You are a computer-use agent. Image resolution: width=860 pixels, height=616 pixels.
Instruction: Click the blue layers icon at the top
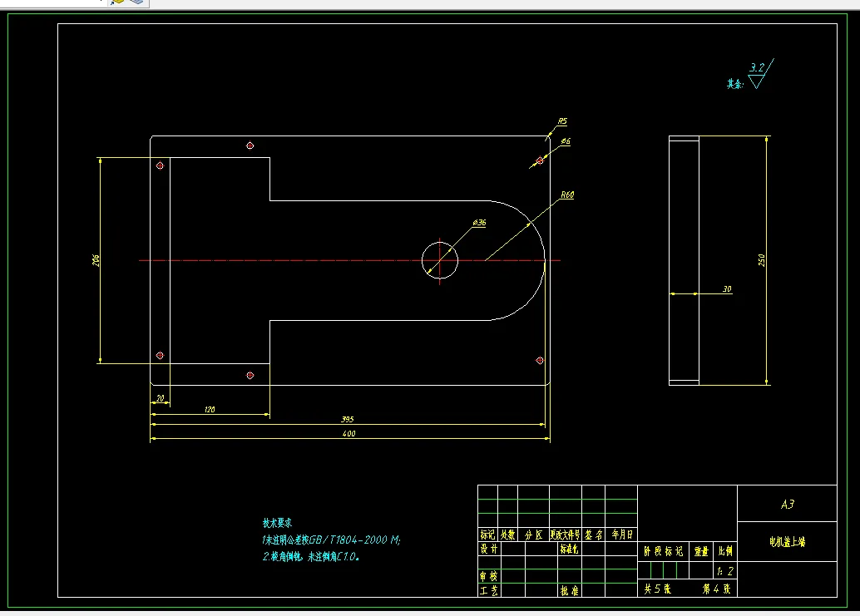pyautogui.click(x=136, y=2)
